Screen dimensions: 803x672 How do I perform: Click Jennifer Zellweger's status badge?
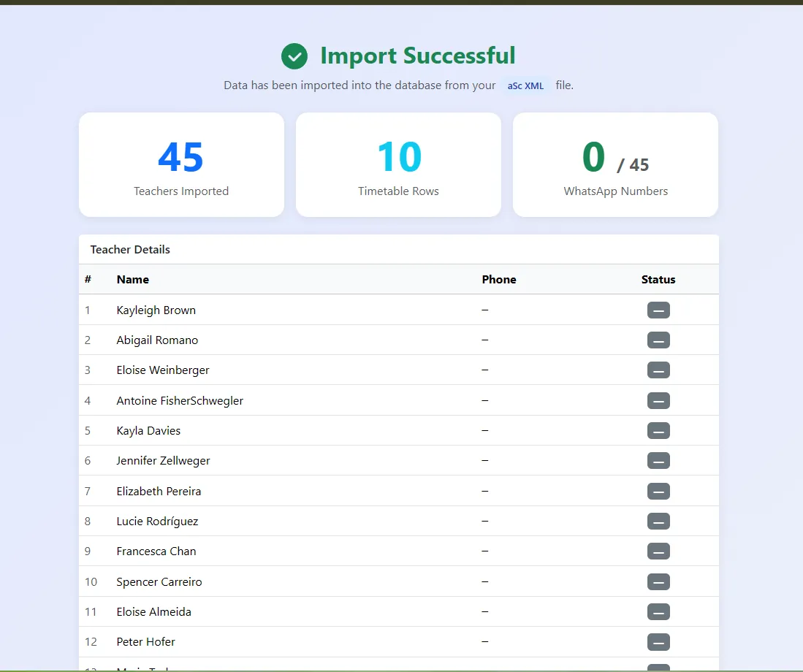pyautogui.click(x=658, y=461)
